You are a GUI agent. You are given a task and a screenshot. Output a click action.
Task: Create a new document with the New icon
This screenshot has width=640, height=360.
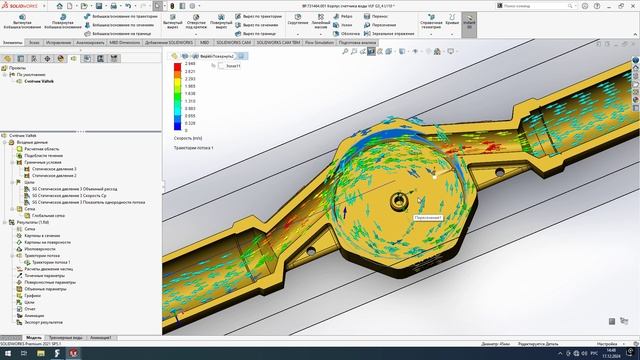coord(70,6)
